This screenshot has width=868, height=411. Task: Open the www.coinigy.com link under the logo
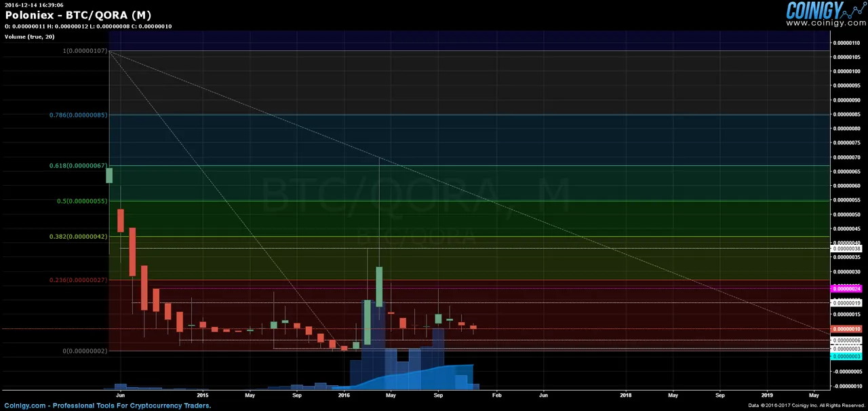coord(825,23)
